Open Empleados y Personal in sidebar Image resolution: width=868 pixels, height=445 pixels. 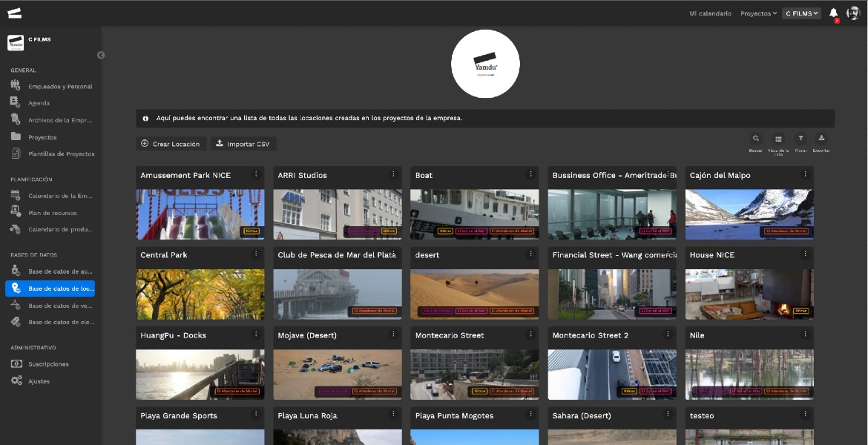point(51,86)
